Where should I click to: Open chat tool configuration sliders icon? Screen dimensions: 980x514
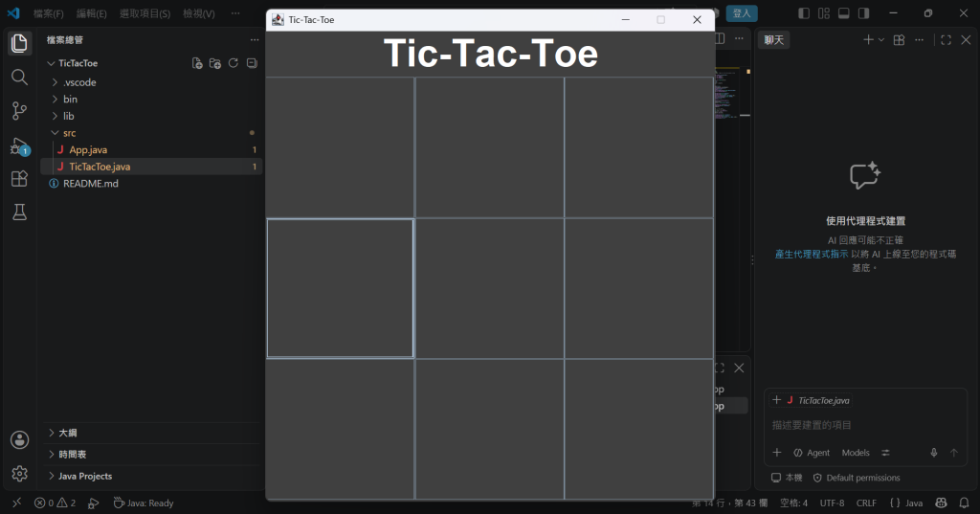pos(885,453)
